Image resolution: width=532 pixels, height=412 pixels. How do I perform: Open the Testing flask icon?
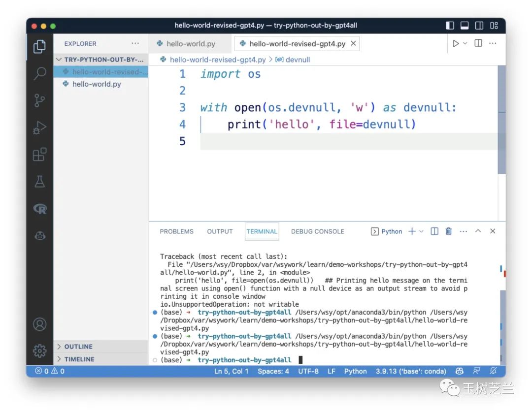coord(40,182)
